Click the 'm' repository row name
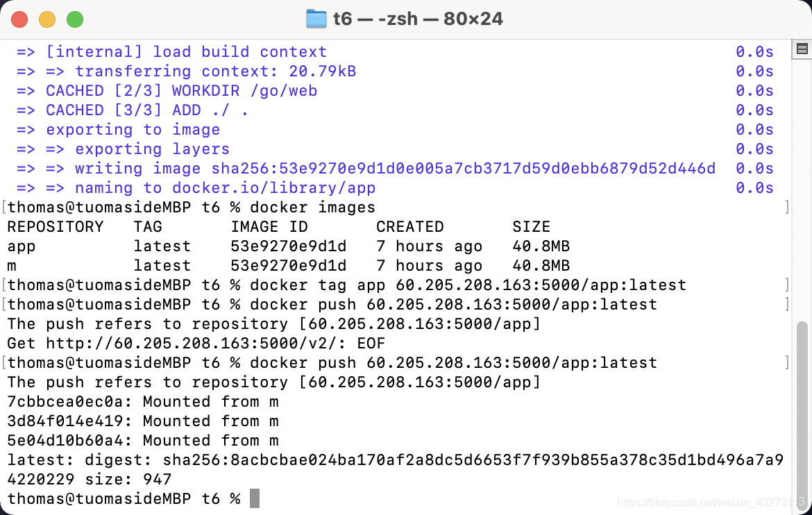Screen dimensions: 812x515 [x=12, y=267]
